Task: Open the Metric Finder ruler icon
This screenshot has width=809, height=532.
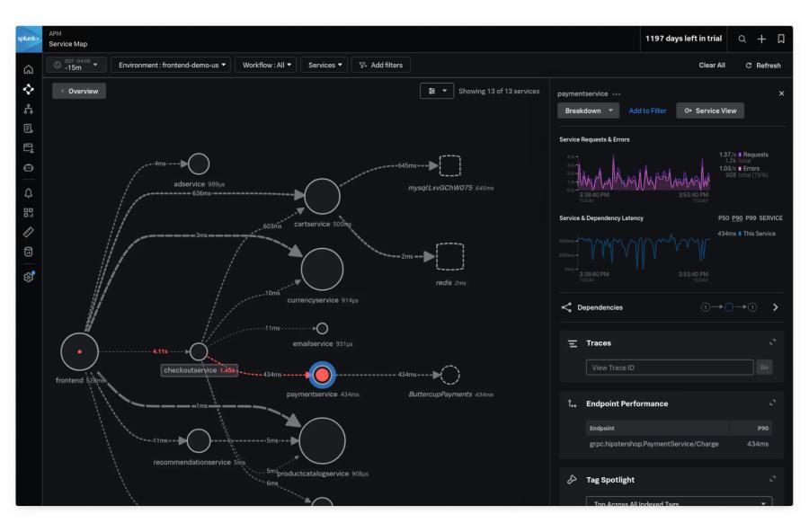Action: [x=29, y=232]
